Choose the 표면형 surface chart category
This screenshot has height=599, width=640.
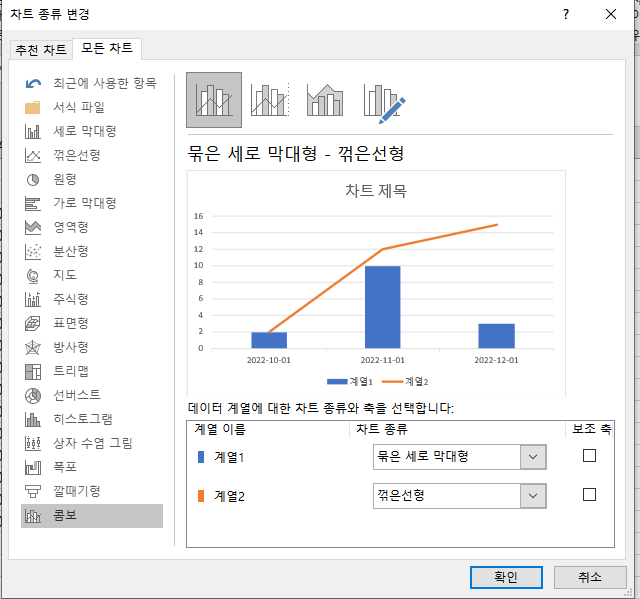pyautogui.click(x=92, y=323)
